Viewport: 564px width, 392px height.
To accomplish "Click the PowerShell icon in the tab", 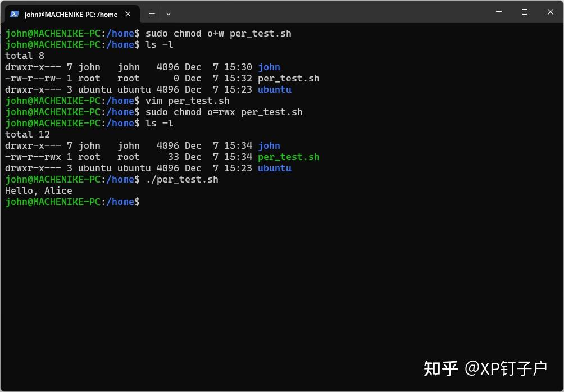I will 15,14.
